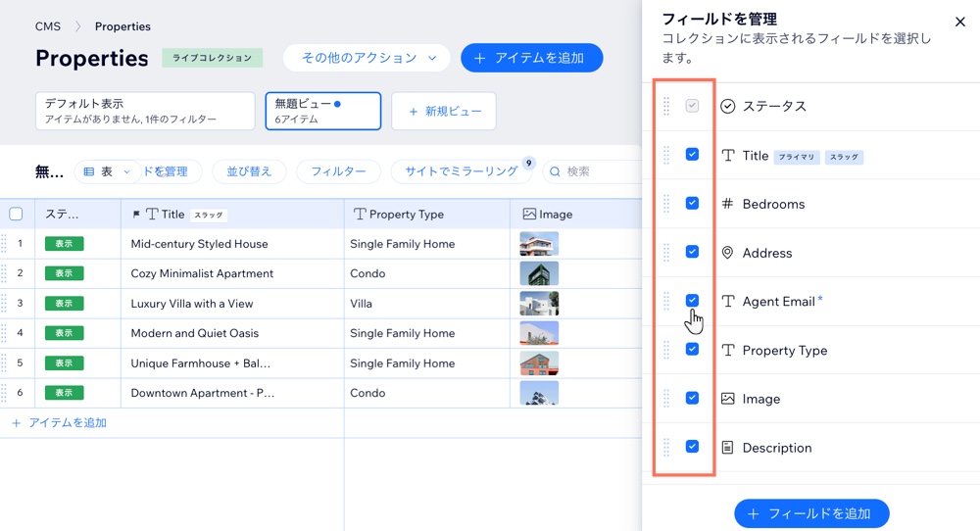The height and width of the screenshot is (531, 980).
Task: Click Properties in the breadcrumb
Action: (x=122, y=26)
